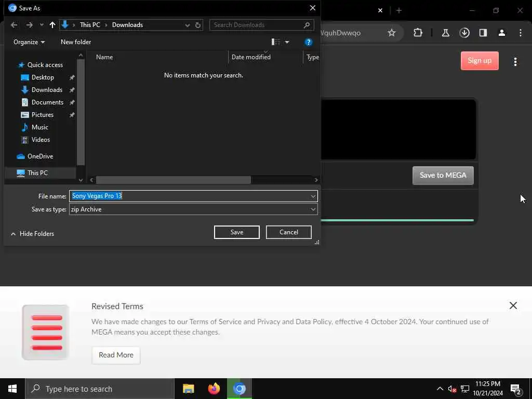Viewport: 532px width, 399px height.
Task: Open the Windows Start menu
Action: (12, 389)
